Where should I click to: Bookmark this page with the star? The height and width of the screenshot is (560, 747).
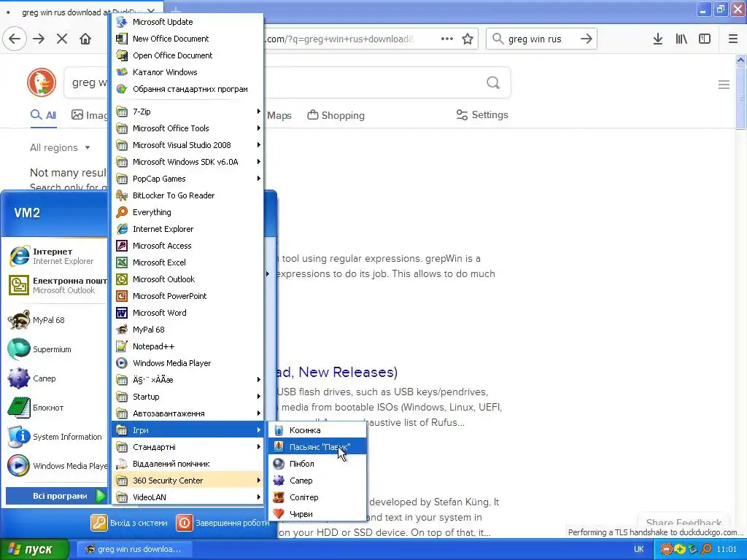(x=468, y=39)
